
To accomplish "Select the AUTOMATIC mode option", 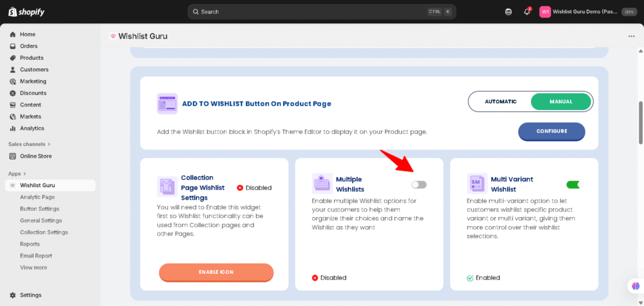I will [501, 101].
